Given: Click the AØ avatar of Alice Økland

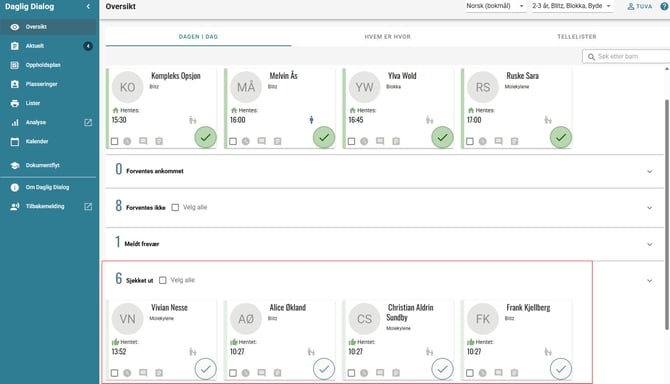Looking at the screenshot, I should (246, 319).
